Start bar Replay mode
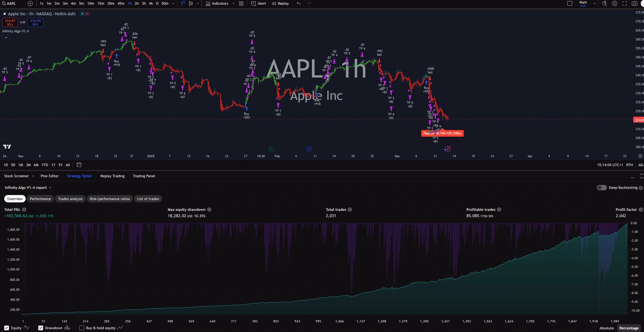The height and width of the screenshot is (332, 644). click(x=280, y=3)
